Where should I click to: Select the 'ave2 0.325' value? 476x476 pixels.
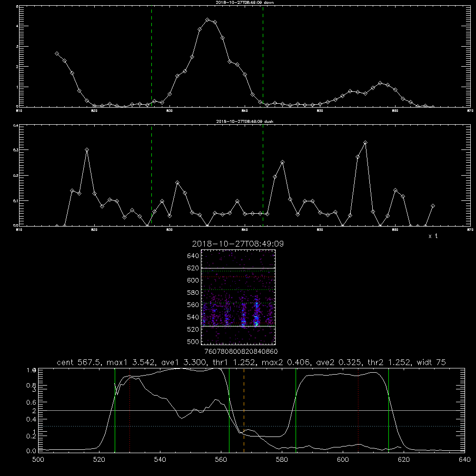(x=339, y=362)
